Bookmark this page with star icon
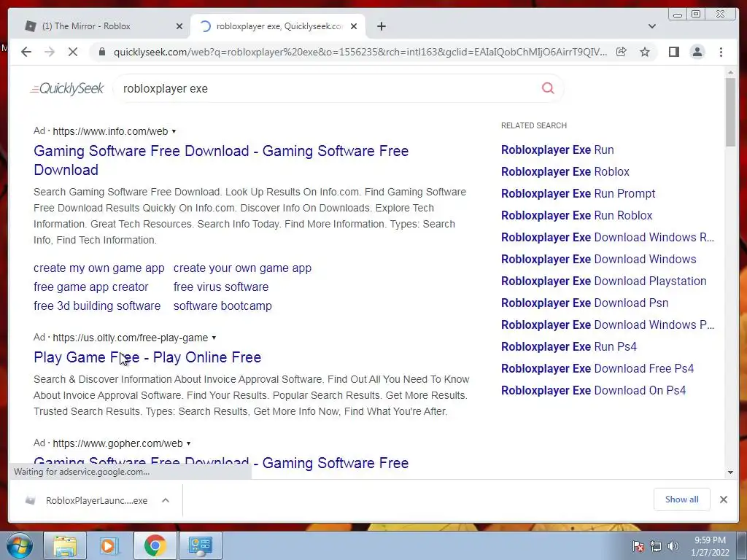This screenshot has height=560, width=747. coord(645,52)
